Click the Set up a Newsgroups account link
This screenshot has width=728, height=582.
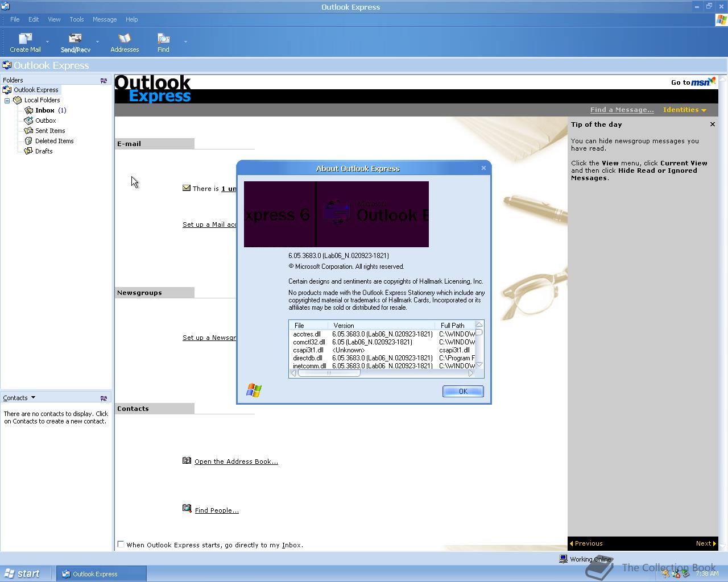tap(209, 338)
